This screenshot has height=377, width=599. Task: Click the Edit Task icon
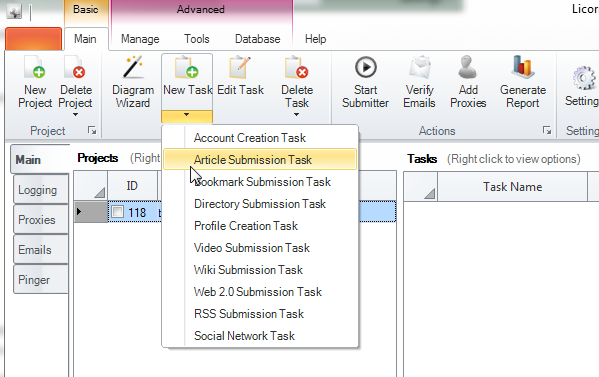[240, 68]
